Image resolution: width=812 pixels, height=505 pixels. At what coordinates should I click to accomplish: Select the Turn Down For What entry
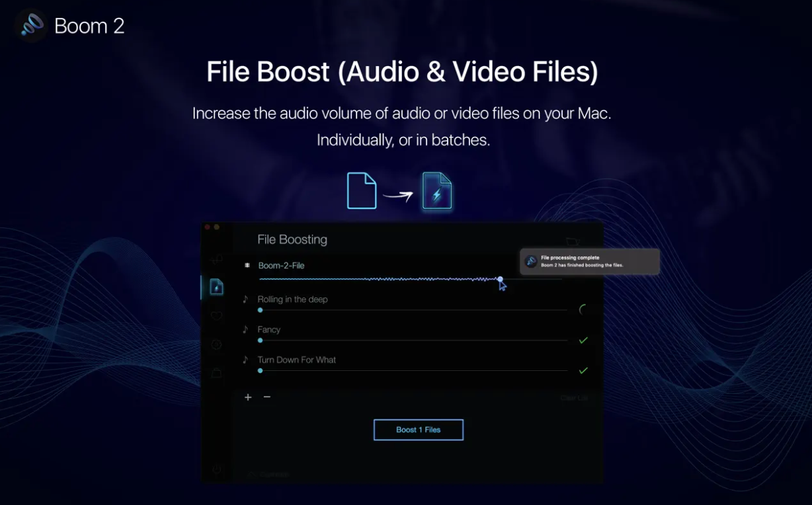point(296,360)
